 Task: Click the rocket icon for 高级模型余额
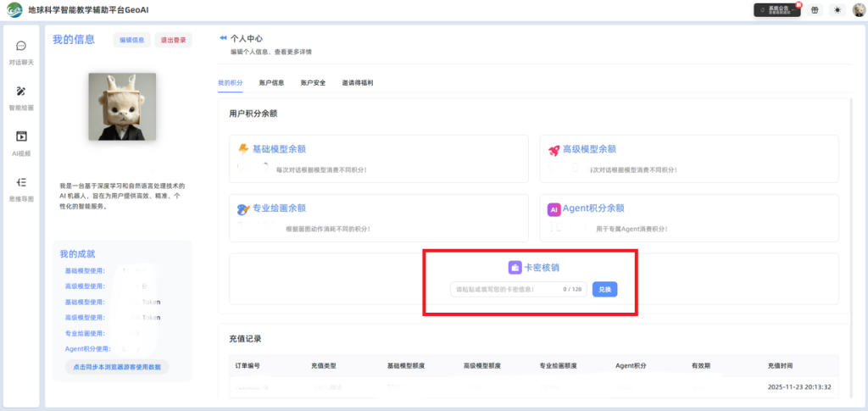coord(554,150)
